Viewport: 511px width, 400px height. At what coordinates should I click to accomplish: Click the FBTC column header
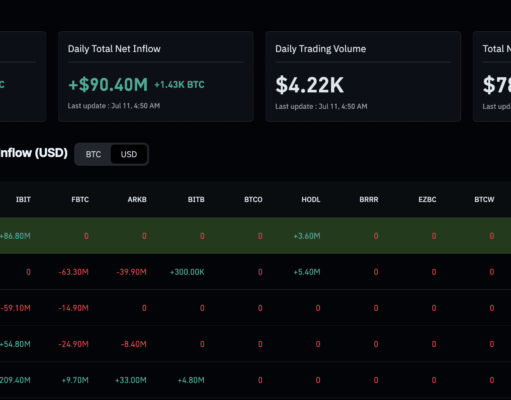point(80,199)
